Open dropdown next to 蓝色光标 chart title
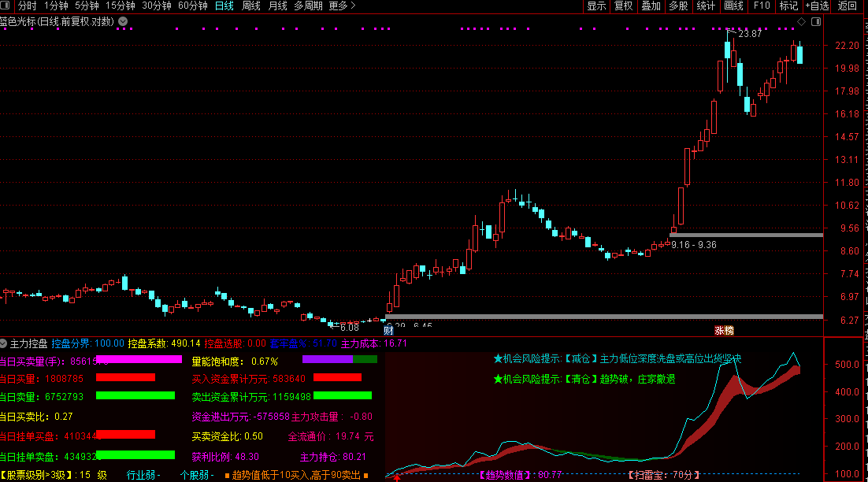 point(123,21)
